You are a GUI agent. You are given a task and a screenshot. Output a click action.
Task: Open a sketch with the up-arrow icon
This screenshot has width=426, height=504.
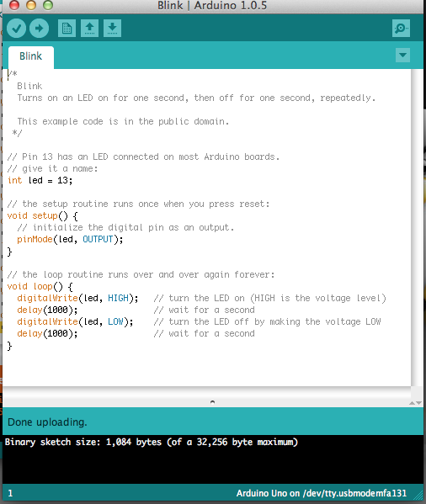(89, 29)
